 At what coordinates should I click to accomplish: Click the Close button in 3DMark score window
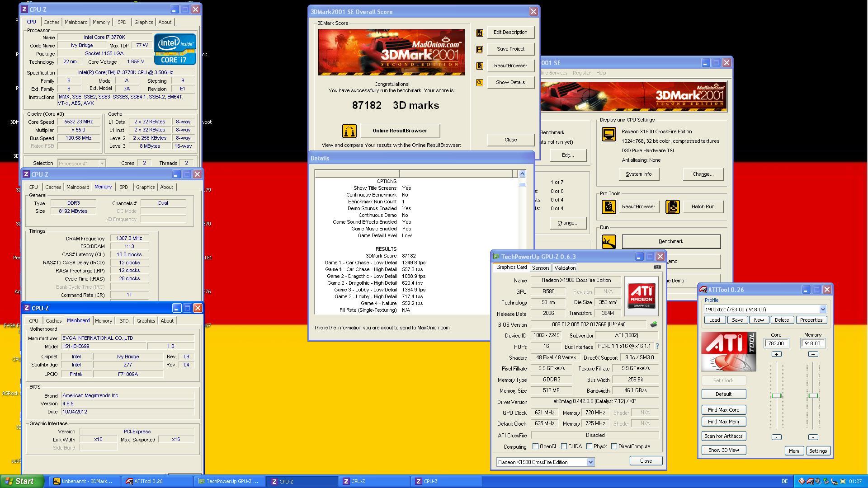(510, 140)
